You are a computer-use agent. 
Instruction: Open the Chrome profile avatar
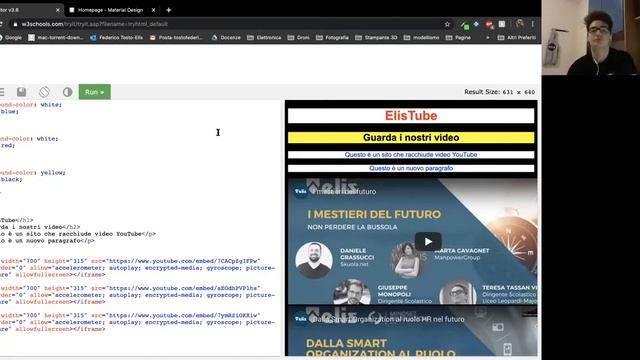coord(520,24)
